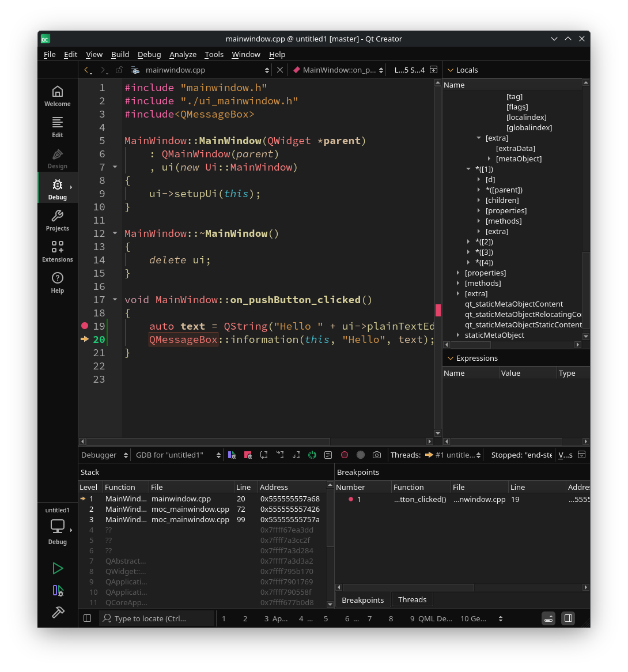Switch to Edit mode
This screenshot has height=672, width=628.
tap(58, 127)
